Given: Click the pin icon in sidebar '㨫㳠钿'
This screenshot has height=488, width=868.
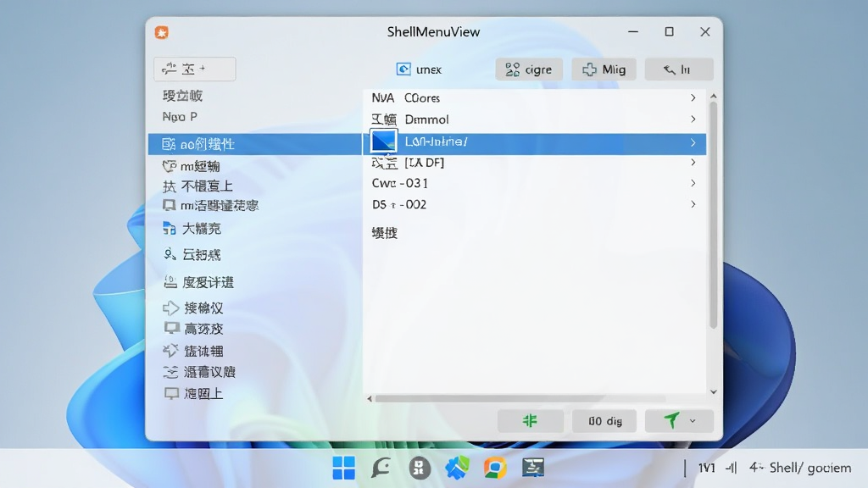Looking at the screenshot, I should coord(170,350).
